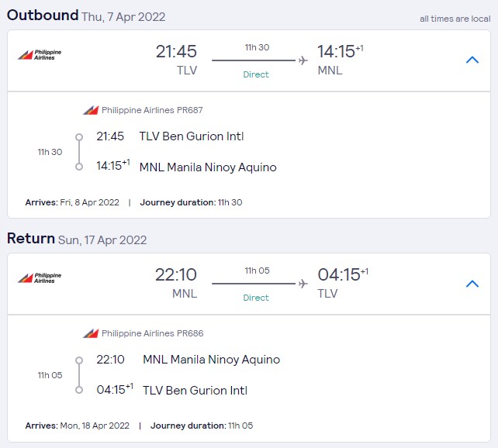498x448 pixels.
Task: Click TLV Ben Gurion Intl in outbound details
Action: pos(192,136)
